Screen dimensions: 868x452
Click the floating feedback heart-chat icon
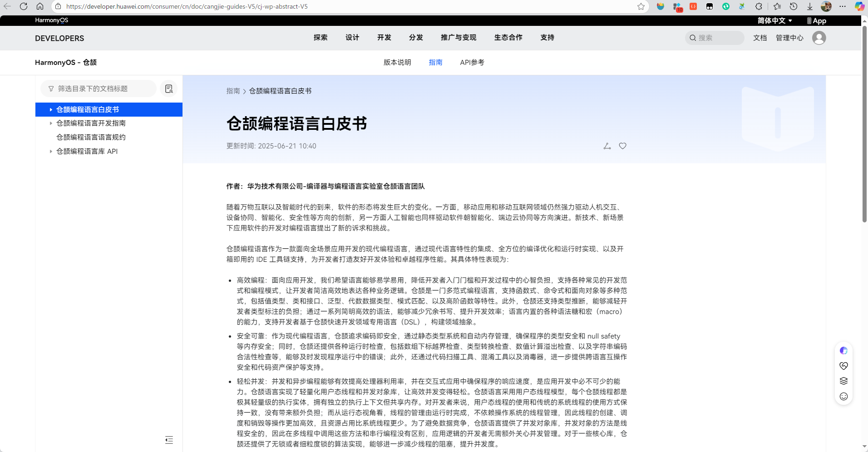(x=843, y=366)
